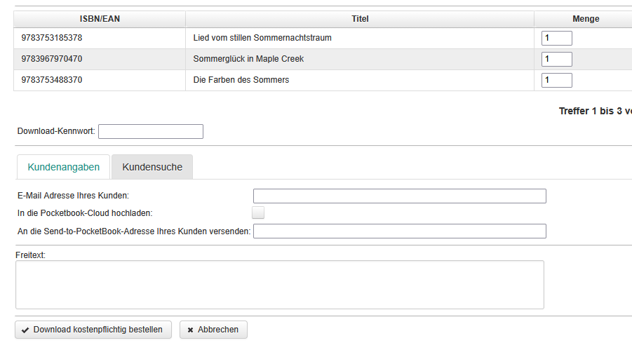
Task: Focus the Download-Kennwort input field
Action: tap(151, 131)
